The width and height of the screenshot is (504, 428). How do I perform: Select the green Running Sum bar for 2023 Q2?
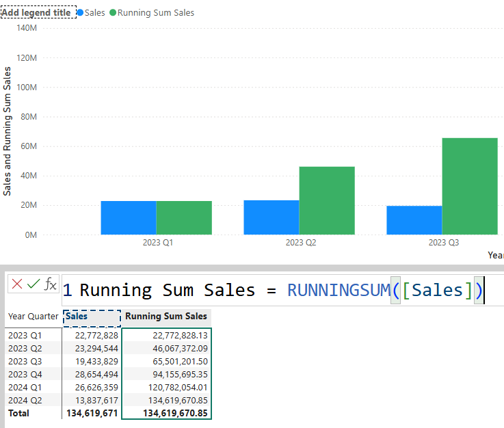[x=327, y=200]
